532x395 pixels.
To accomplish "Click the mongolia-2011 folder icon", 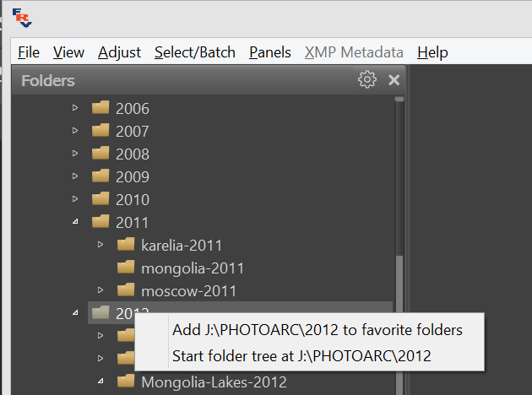I will tap(127, 268).
